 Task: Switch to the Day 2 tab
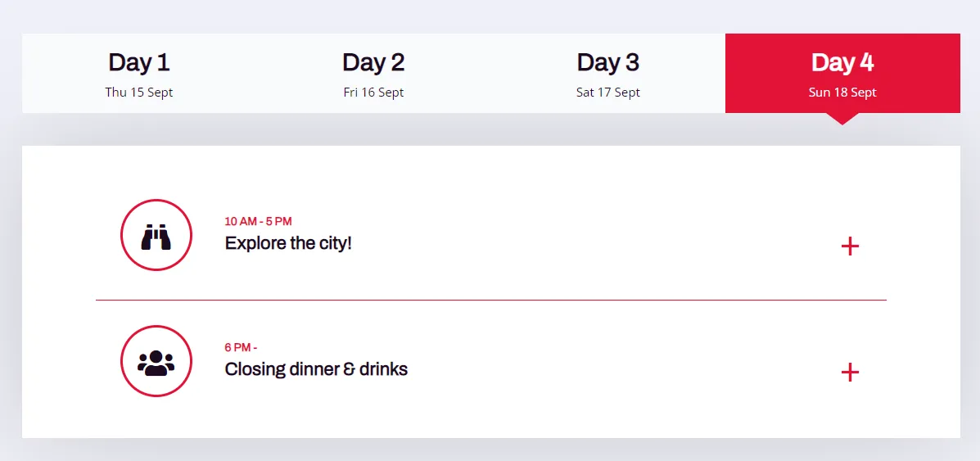(373, 73)
